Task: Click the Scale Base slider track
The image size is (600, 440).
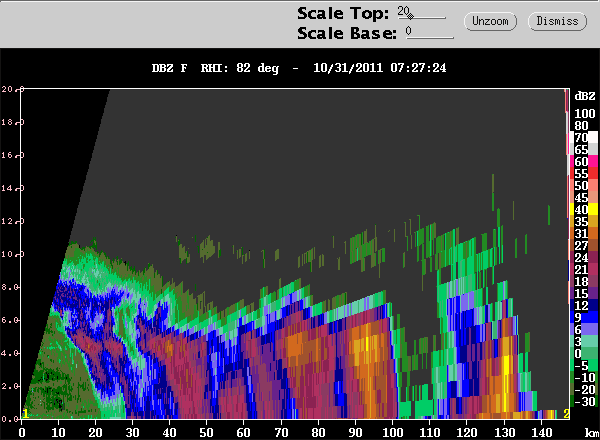Action: point(430,37)
